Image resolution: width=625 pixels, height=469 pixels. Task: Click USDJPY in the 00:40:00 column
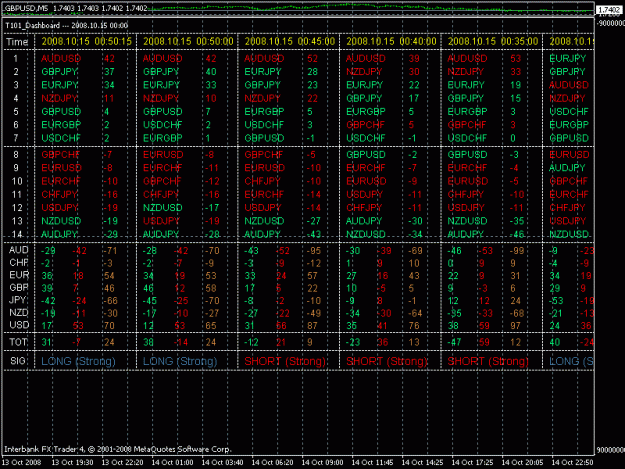[364, 194]
